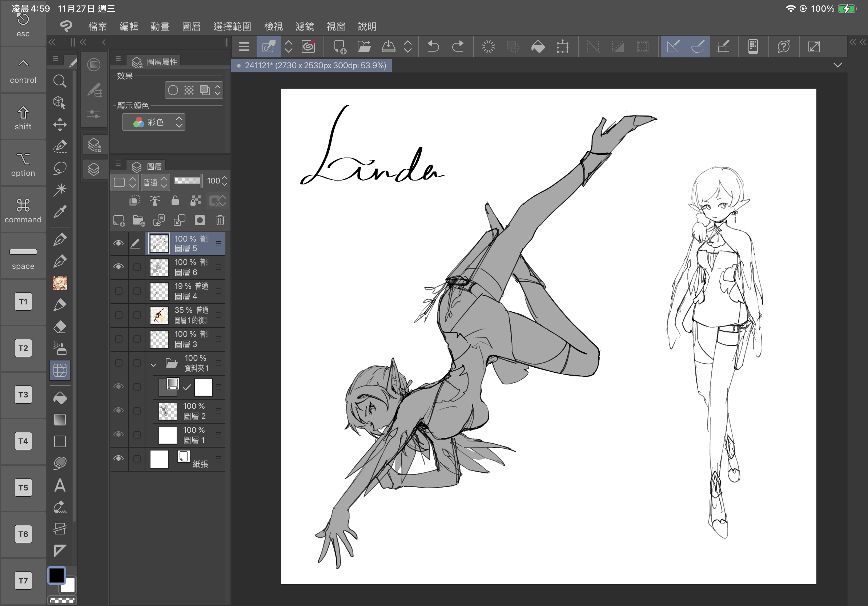This screenshot has width=868, height=606.
Task: Select the Eyedropper tool
Action: point(60,211)
